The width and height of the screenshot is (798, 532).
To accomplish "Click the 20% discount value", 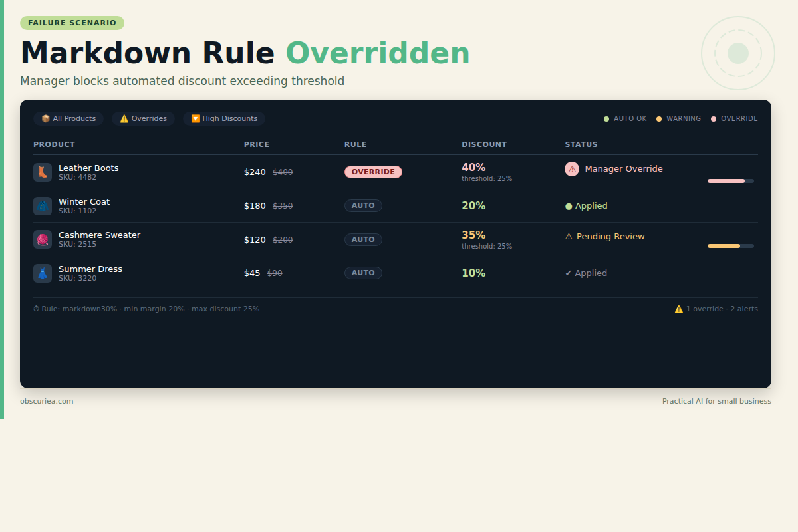I will click(473, 206).
